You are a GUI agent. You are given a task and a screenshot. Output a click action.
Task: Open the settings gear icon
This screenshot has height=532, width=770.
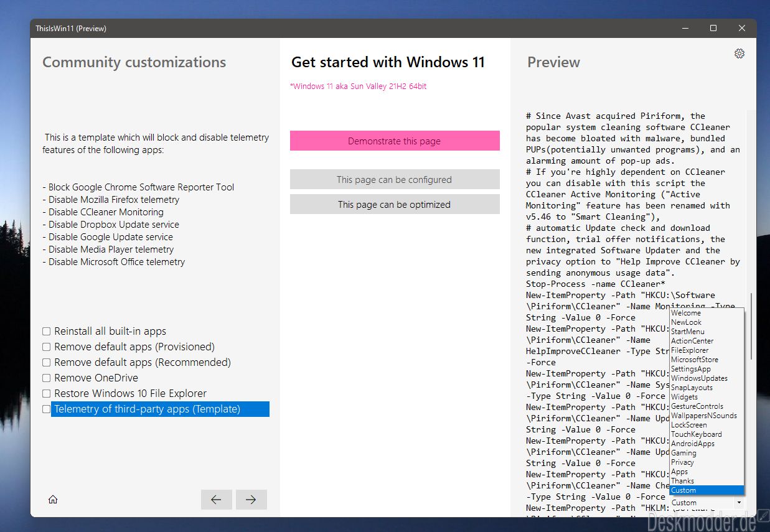tap(739, 54)
